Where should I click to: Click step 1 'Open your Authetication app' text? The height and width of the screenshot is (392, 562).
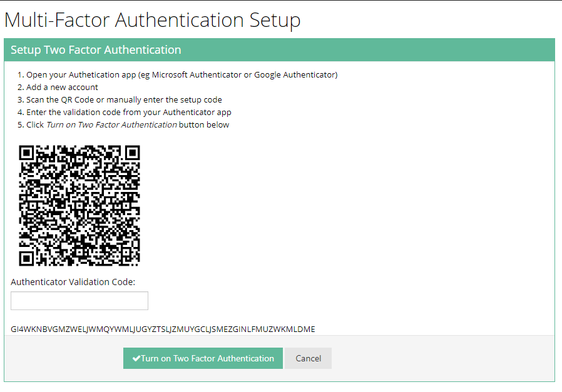[x=181, y=75]
